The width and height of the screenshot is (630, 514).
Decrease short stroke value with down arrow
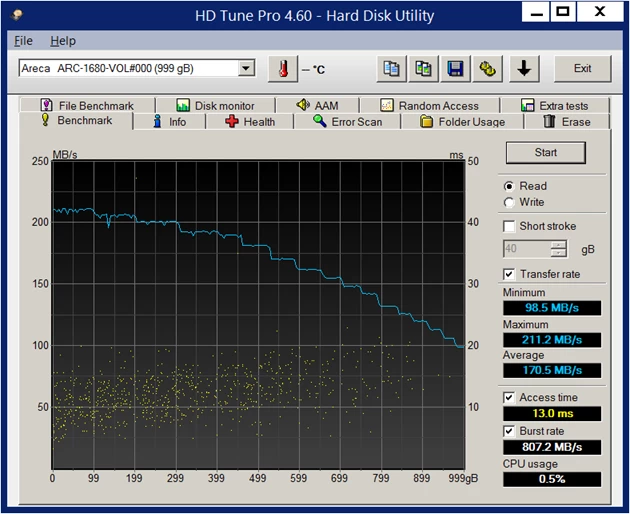pyautogui.click(x=558, y=253)
